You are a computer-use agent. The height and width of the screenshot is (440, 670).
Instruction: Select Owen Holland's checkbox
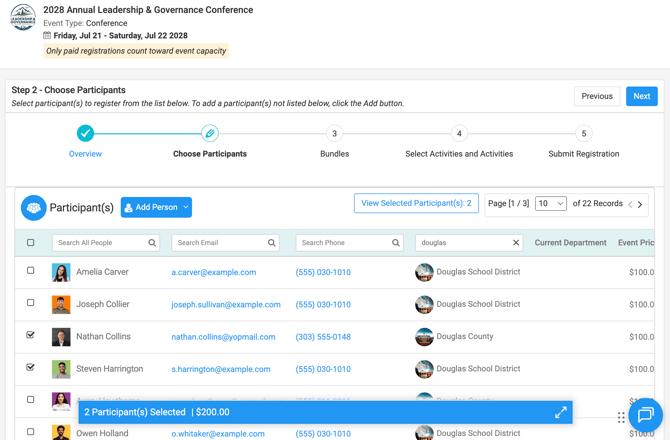pyautogui.click(x=30, y=431)
